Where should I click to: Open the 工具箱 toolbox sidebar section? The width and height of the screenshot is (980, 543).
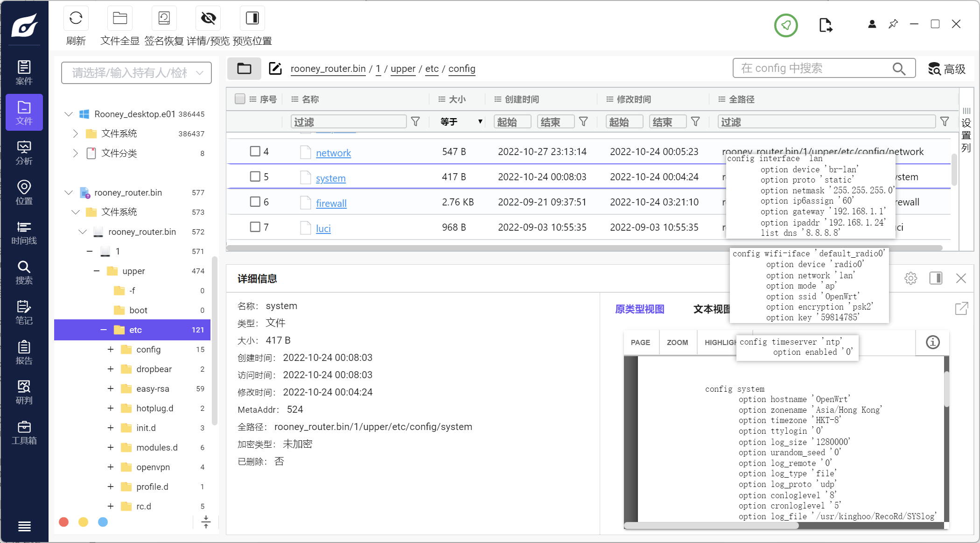(x=24, y=432)
